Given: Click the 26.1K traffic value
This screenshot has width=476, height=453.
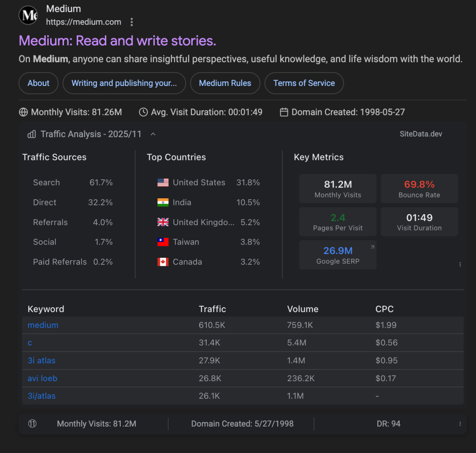Looking at the screenshot, I should point(209,396).
